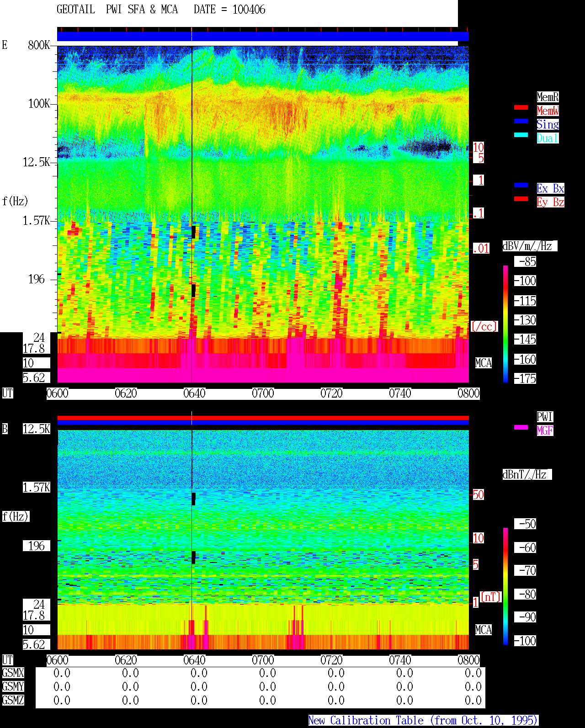This screenshot has height=728, width=585.
Task: Click the magenta MGF legend swatch
Action: click(x=521, y=427)
